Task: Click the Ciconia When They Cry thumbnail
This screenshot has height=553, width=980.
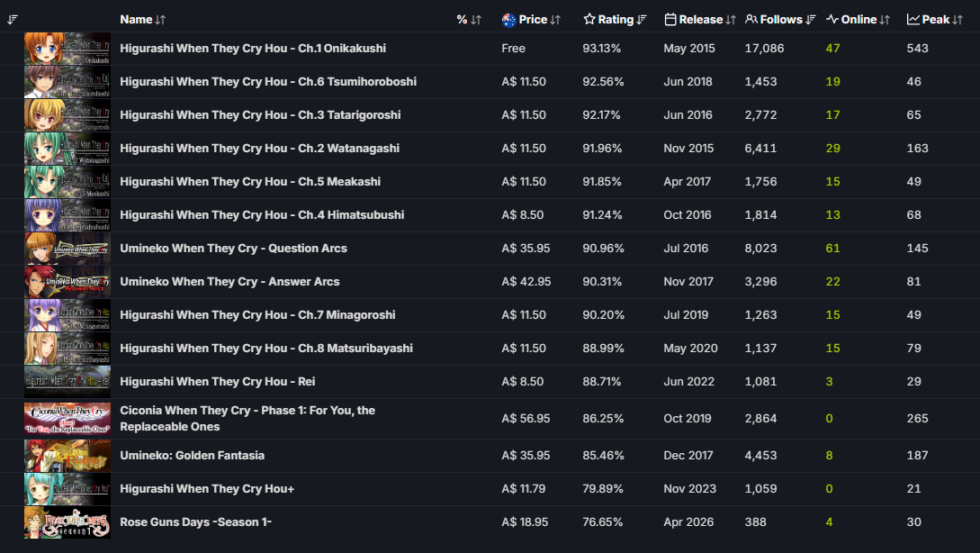Action: (67, 419)
